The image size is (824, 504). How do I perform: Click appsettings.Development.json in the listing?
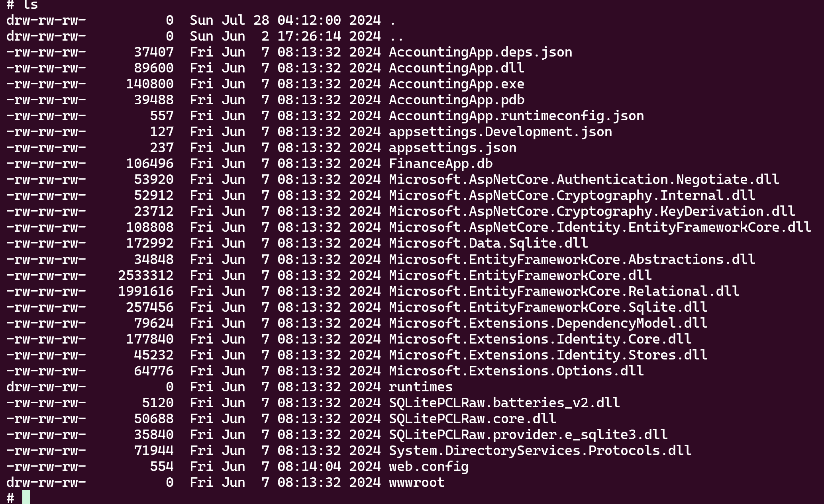coord(500,132)
